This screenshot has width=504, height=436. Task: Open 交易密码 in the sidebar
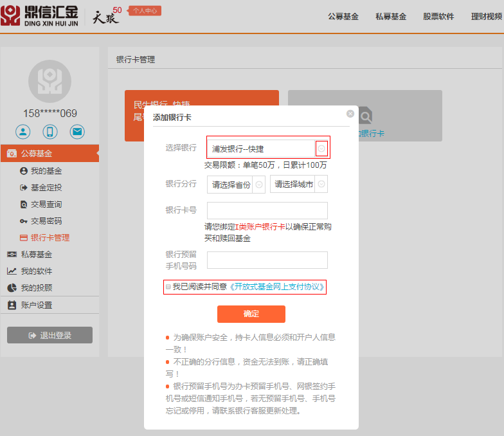[x=46, y=221]
